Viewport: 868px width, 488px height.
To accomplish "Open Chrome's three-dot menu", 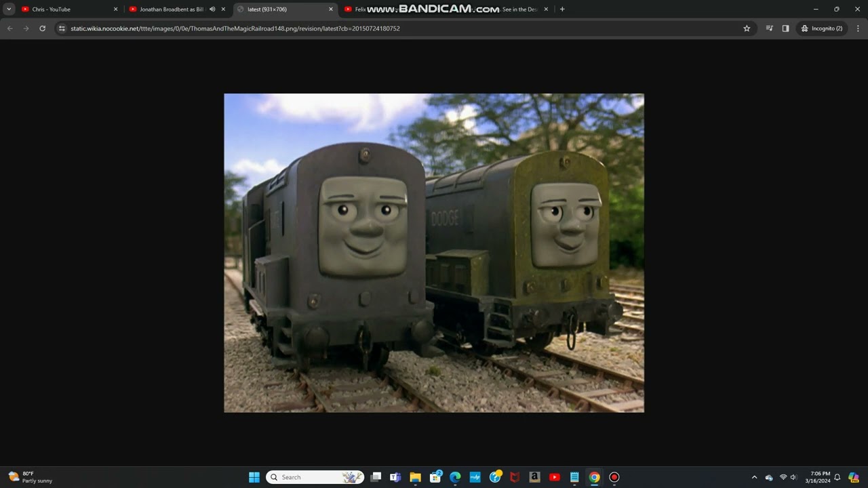I will 858,28.
